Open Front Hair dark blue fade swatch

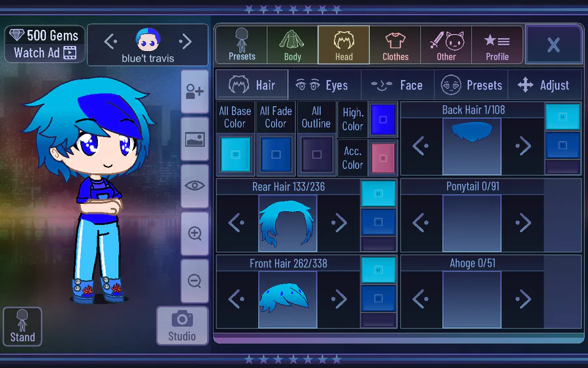tap(378, 299)
